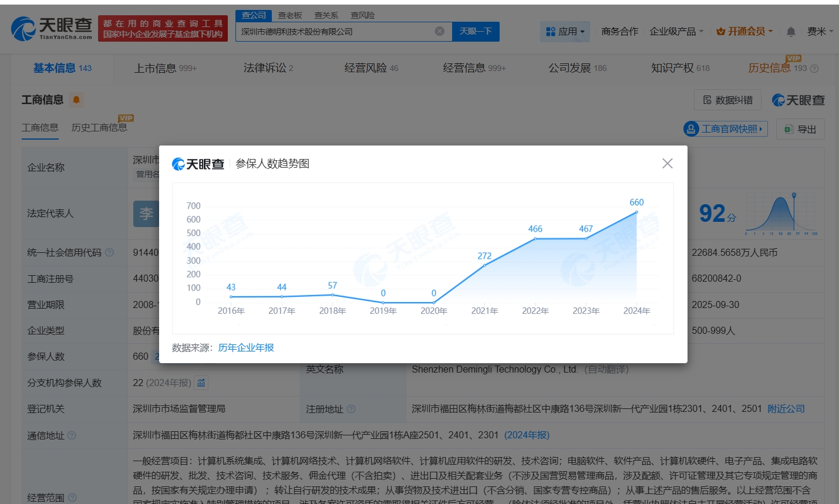Click the 2018年 data point labeled 57
The height and width of the screenshot is (504, 839).
click(x=332, y=295)
